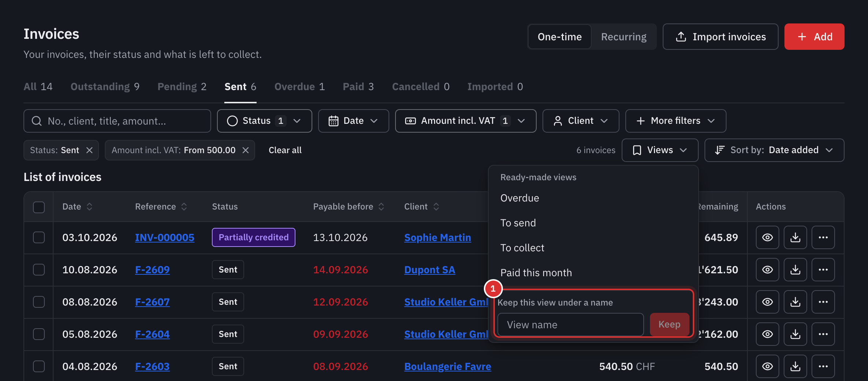Download invoice F-2609

(x=795, y=270)
